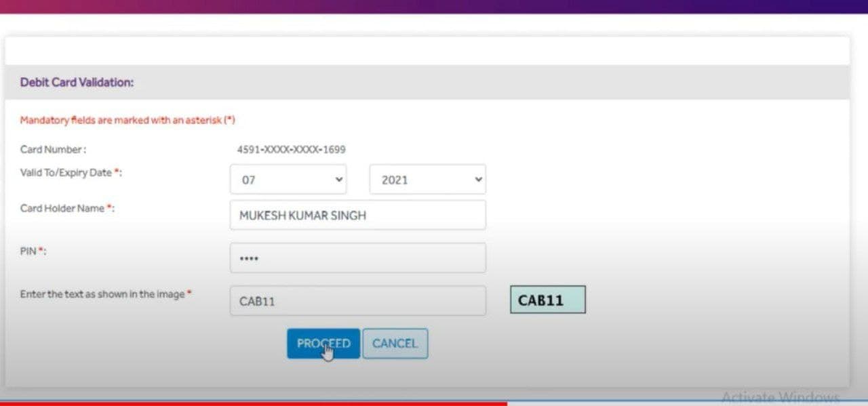Expand the expiry year dropdown showing 2021

[x=427, y=180]
